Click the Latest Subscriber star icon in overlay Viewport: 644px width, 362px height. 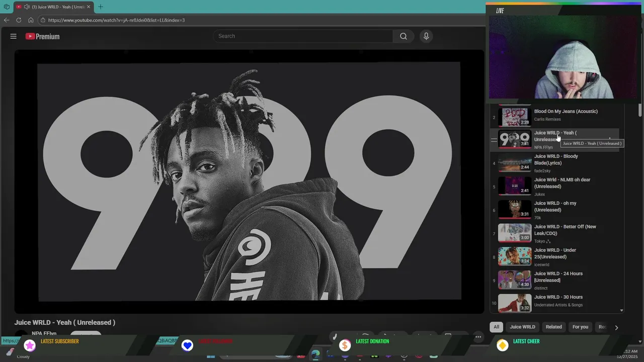[x=30, y=345]
